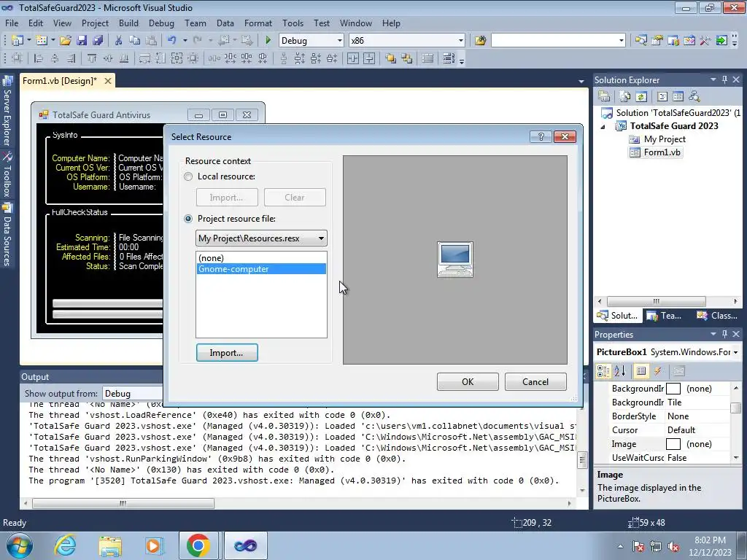Image resolution: width=747 pixels, height=560 pixels.
Task: Click the Cut scissors icon
Action: [x=119, y=41]
